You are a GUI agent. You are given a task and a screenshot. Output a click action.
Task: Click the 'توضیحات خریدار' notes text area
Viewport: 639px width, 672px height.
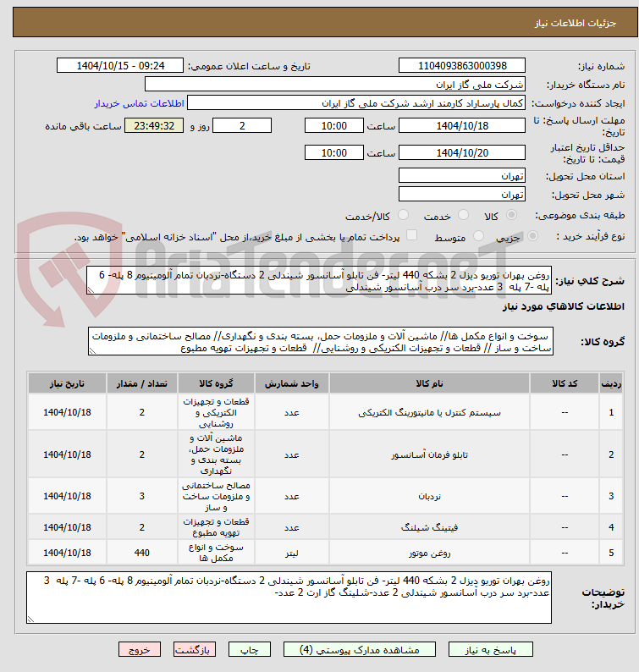click(289, 598)
